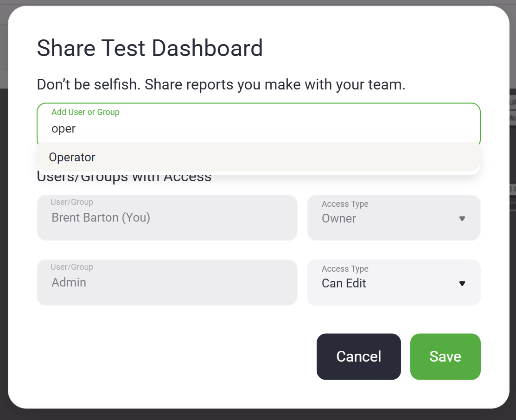516x420 pixels.
Task: Click the arrow icon beside Owner
Action: 462,218
